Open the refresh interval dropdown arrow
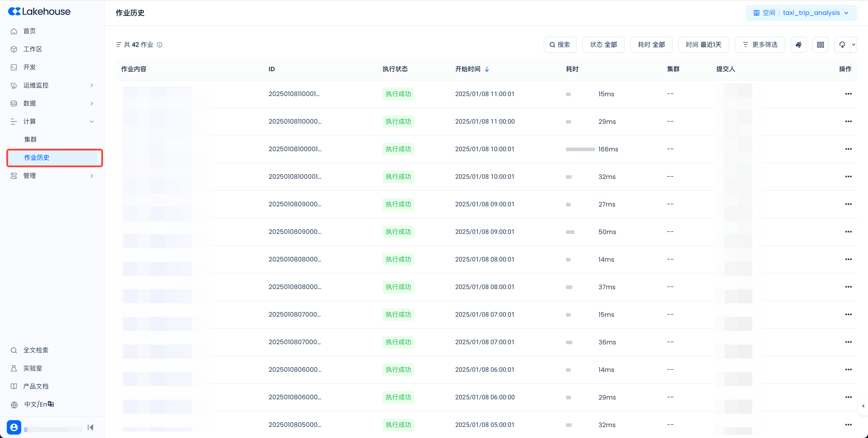This screenshot has height=438, width=868. (854, 45)
